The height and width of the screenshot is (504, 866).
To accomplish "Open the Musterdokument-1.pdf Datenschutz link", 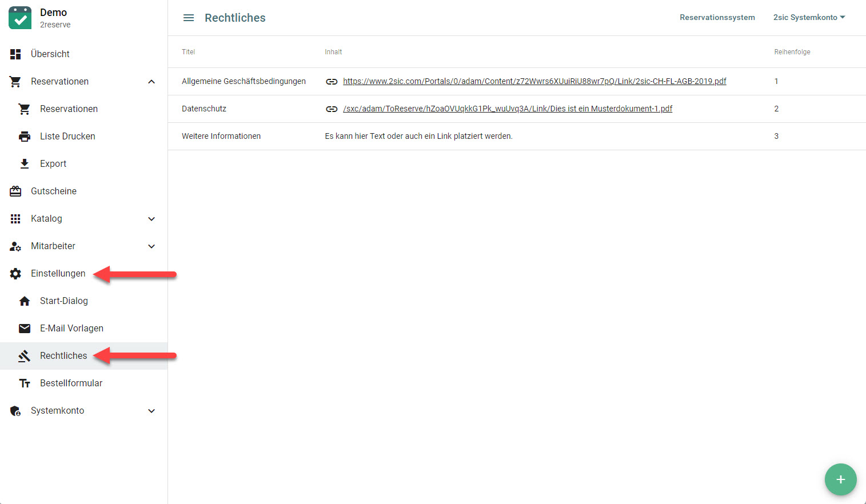I will pyautogui.click(x=507, y=109).
